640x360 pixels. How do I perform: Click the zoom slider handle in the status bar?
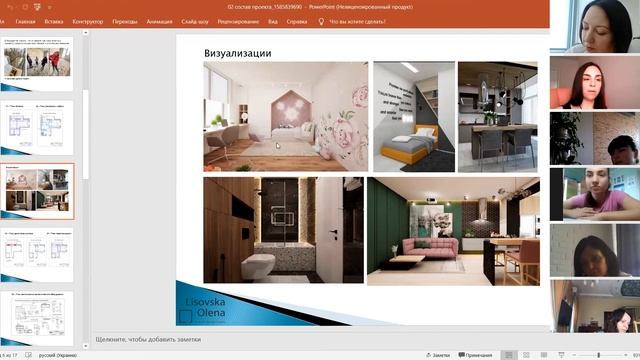pyautogui.click(x=599, y=355)
